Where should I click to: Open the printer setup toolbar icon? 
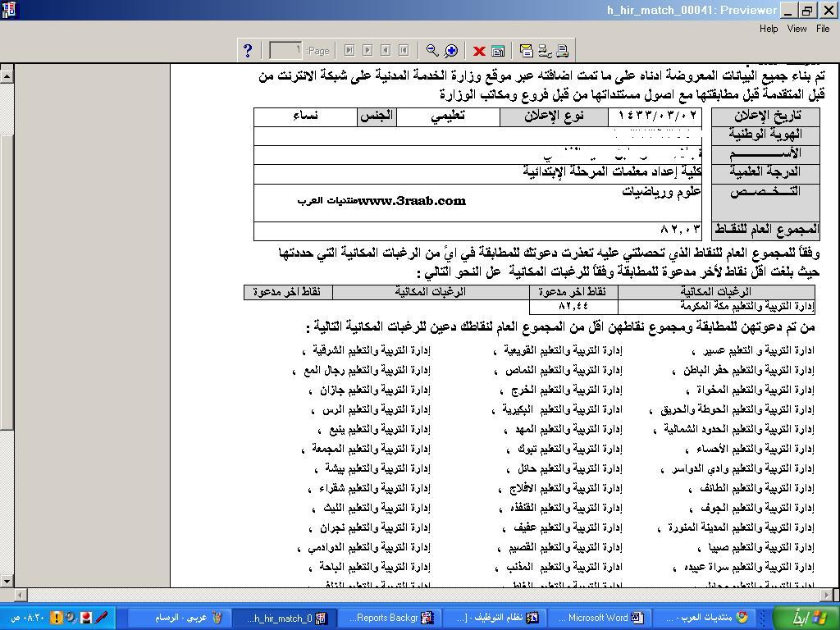click(x=545, y=50)
